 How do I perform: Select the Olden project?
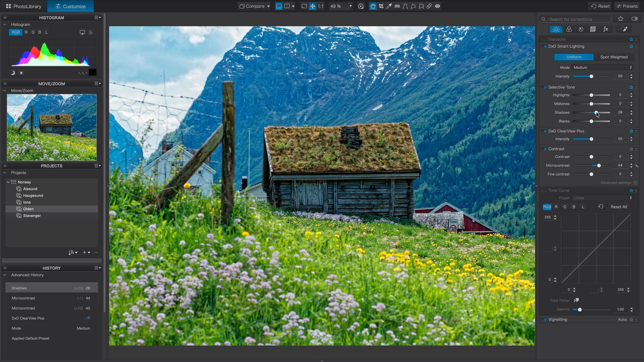52,209
